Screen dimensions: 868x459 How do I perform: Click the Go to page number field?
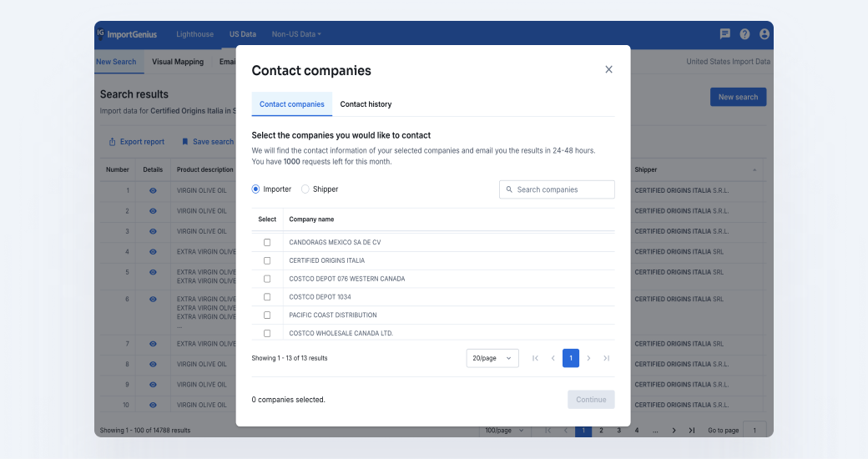[754, 430]
